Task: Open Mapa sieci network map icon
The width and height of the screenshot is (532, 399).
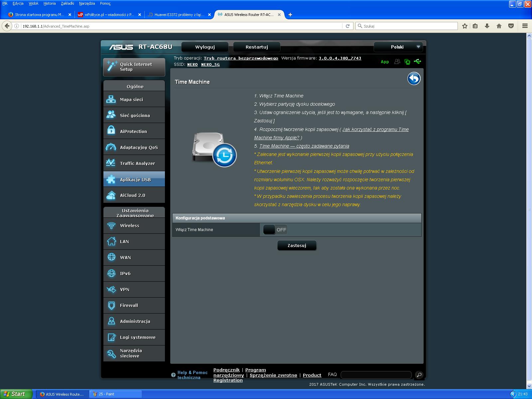Action: pyautogui.click(x=111, y=99)
